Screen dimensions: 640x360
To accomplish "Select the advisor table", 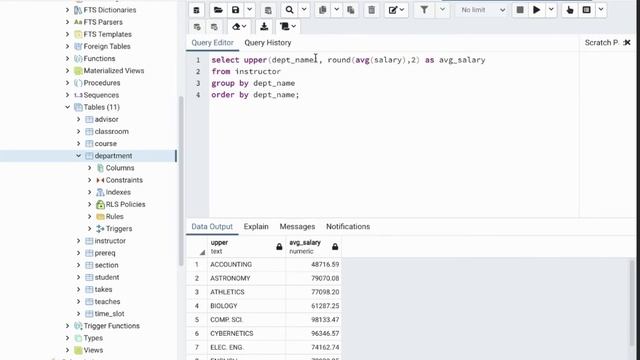I will [x=106, y=119].
